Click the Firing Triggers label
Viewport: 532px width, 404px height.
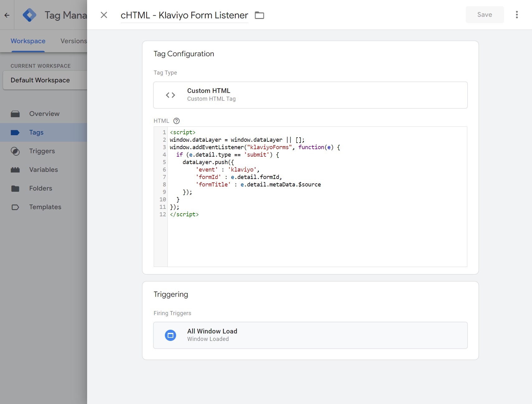click(x=172, y=313)
